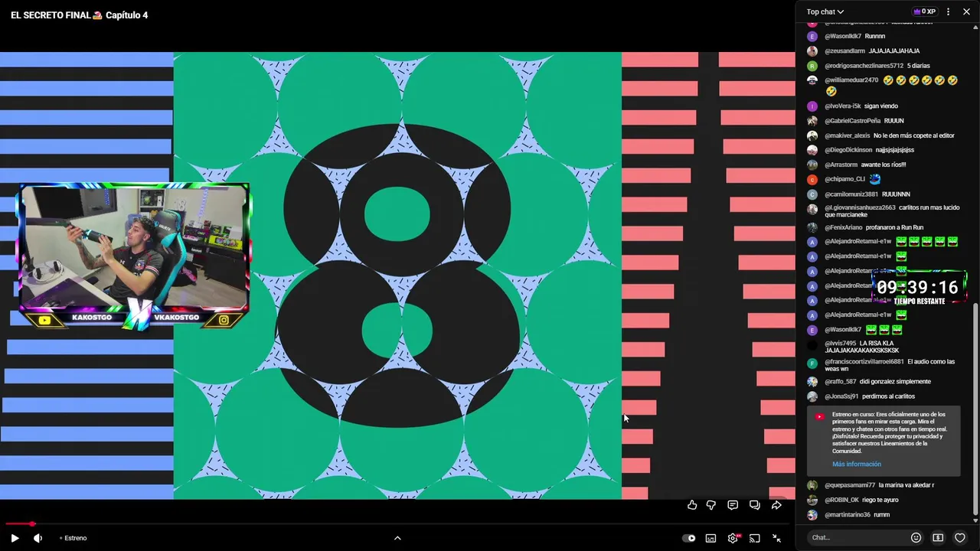Click @martintarino36 username
This screenshot has height=551, width=980.
[847, 515]
